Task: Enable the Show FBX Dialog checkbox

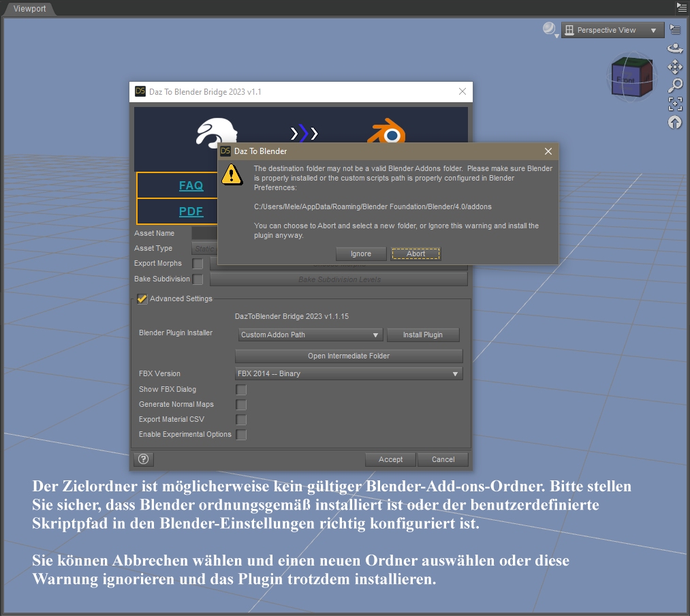Action: (240, 389)
